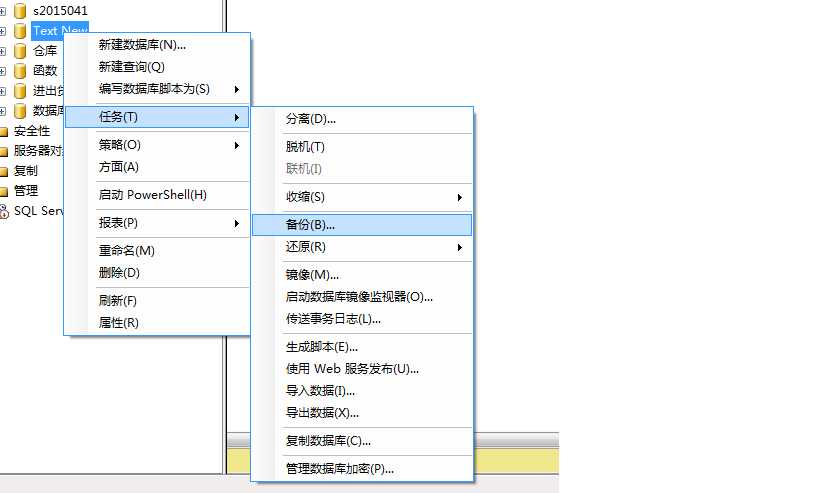Choose 导入数据(I)... entry
Image resolution: width=819 pixels, height=493 pixels.
coord(362,391)
